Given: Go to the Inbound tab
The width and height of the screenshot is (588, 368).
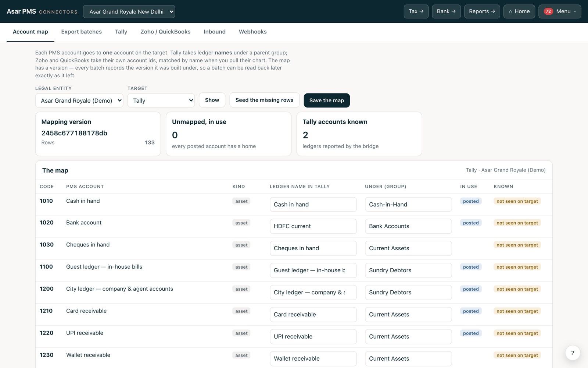Looking at the screenshot, I should [x=215, y=32].
